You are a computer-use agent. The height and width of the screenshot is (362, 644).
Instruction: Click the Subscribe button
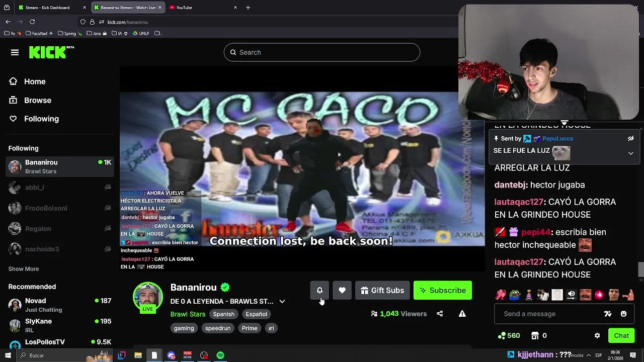[443, 291]
